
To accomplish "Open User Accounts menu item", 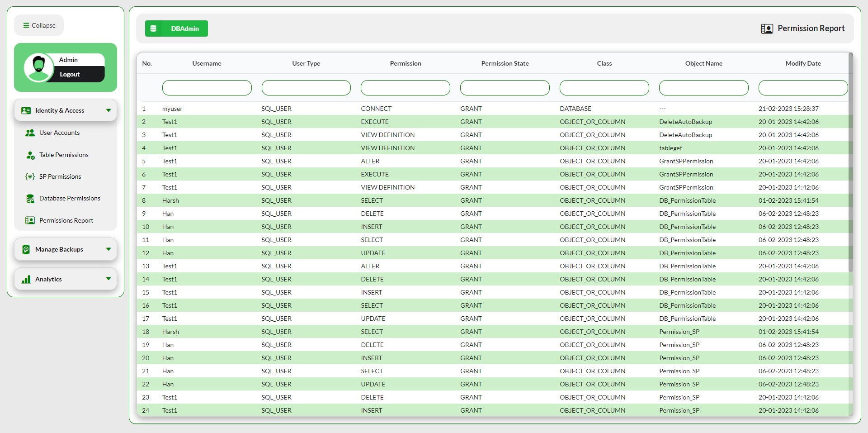I will coord(59,133).
